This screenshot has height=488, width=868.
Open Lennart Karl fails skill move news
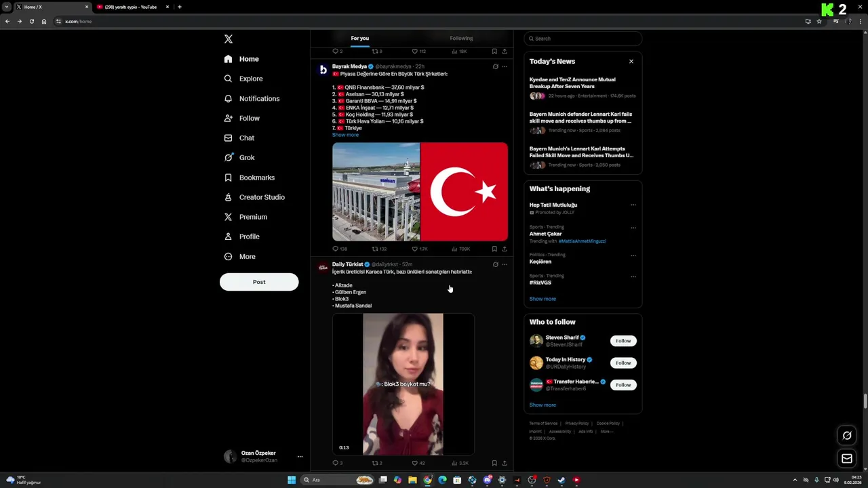click(x=583, y=121)
